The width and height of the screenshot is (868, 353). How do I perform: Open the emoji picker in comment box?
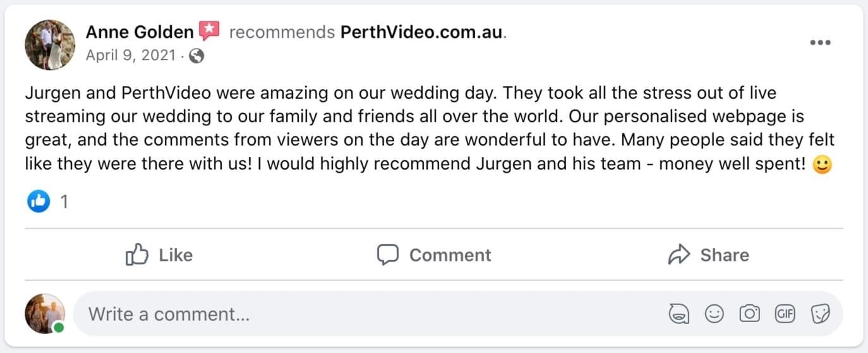click(714, 314)
